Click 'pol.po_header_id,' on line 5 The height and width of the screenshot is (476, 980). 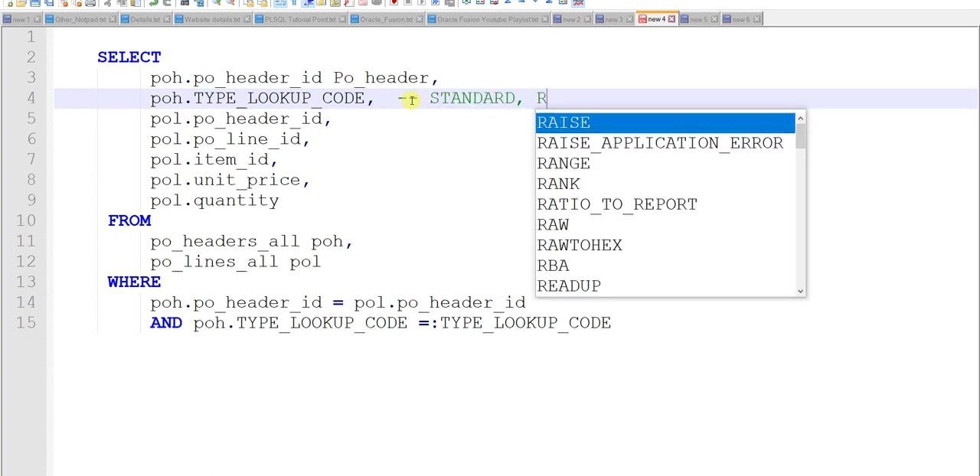tap(240, 119)
